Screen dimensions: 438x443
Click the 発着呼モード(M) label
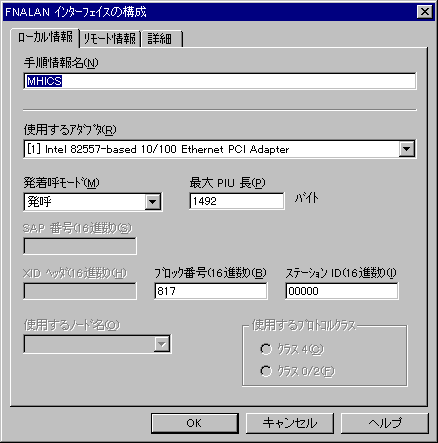(62, 183)
